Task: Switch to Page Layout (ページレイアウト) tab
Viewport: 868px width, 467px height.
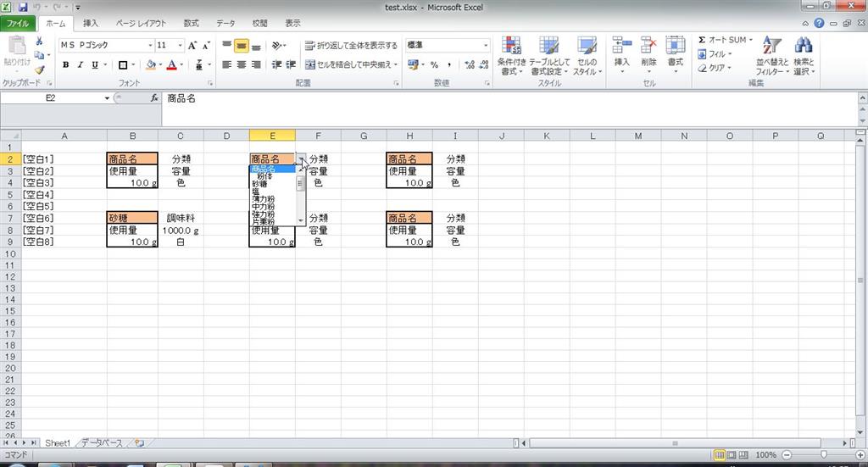Action: click(141, 23)
